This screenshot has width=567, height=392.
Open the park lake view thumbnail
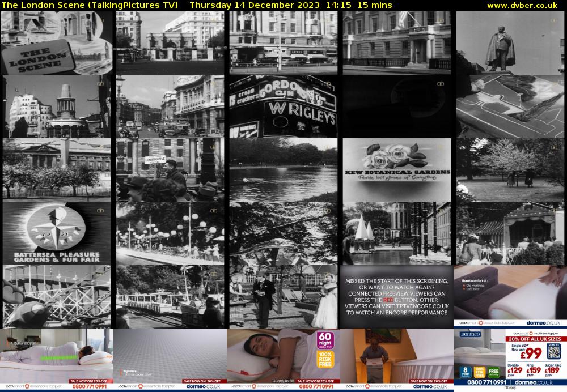point(283,170)
